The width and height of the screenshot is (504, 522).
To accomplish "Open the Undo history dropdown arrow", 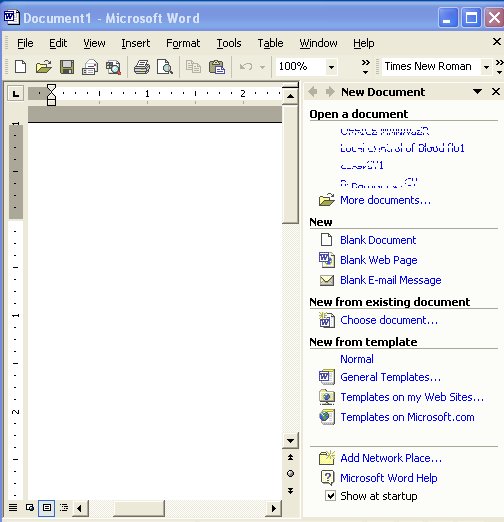I will click(262, 67).
